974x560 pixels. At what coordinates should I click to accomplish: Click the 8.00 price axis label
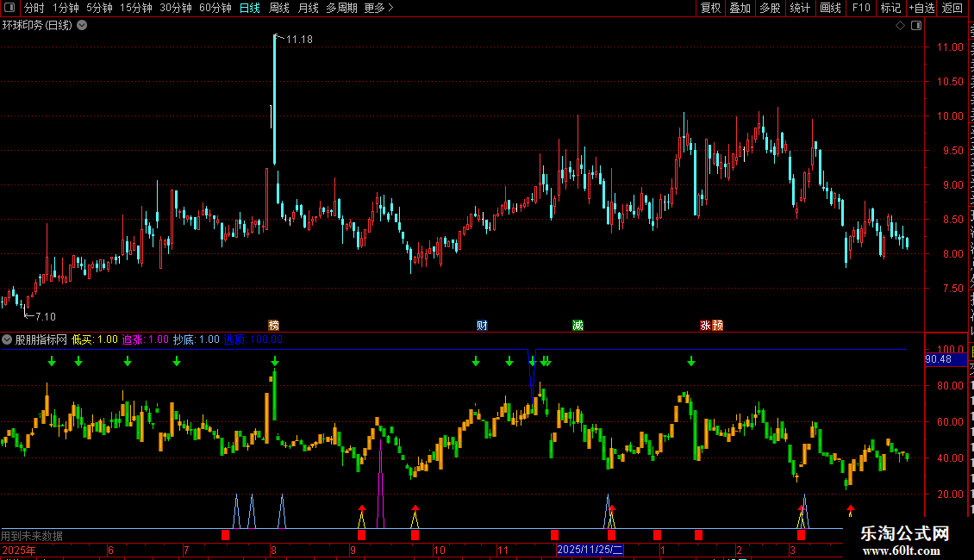(952, 254)
